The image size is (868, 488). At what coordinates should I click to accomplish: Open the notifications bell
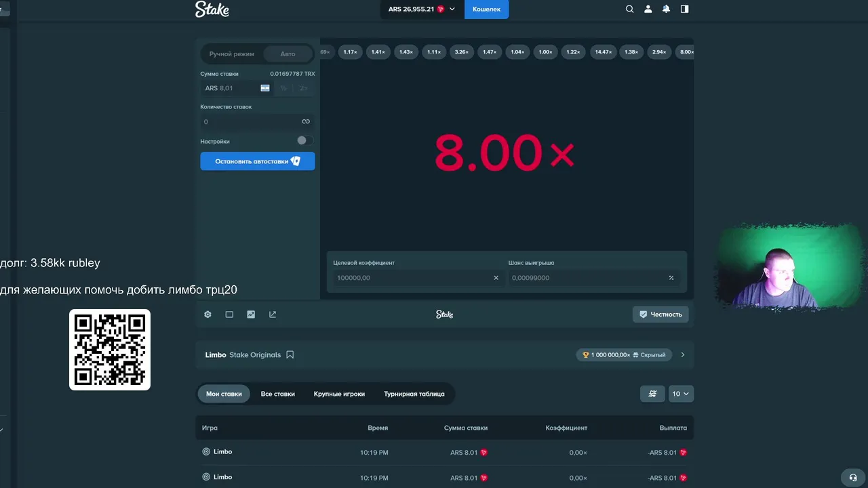666,9
